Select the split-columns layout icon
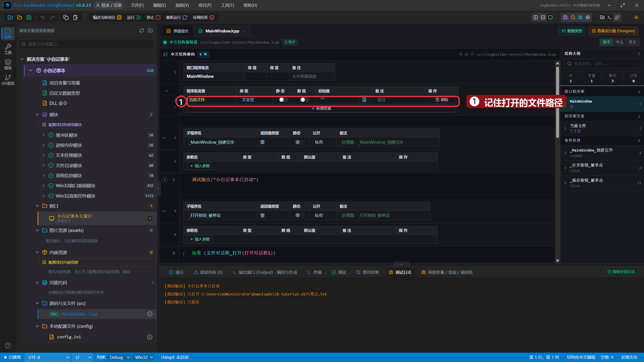644x362 pixels. coord(536,17)
